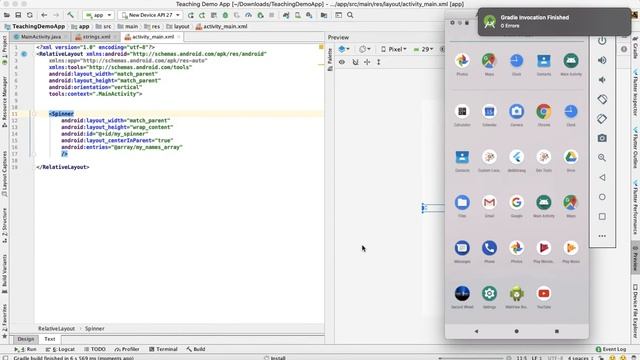Click the layout folder breadcrumb

coord(178,27)
